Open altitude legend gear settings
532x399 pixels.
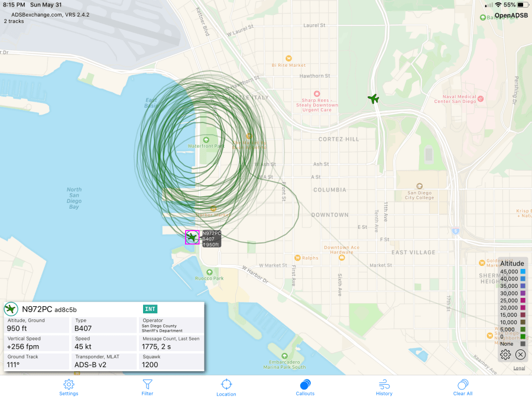[505, 355]
